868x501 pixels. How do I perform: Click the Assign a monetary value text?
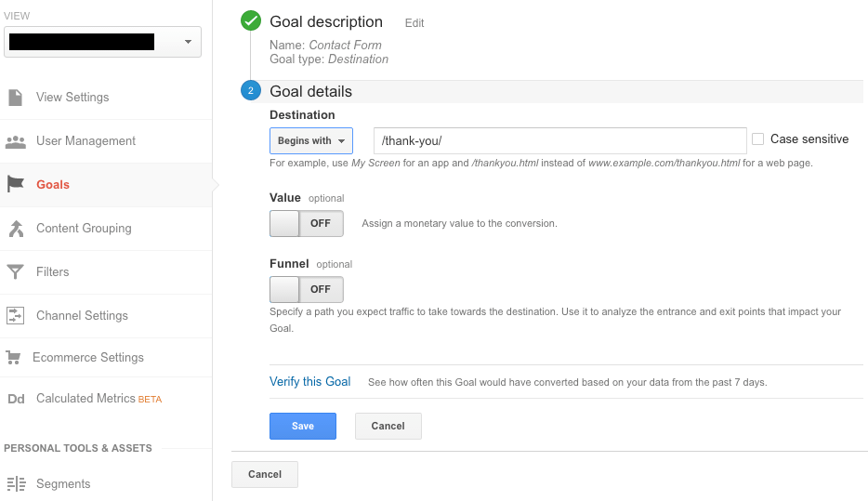pos(459,223)
